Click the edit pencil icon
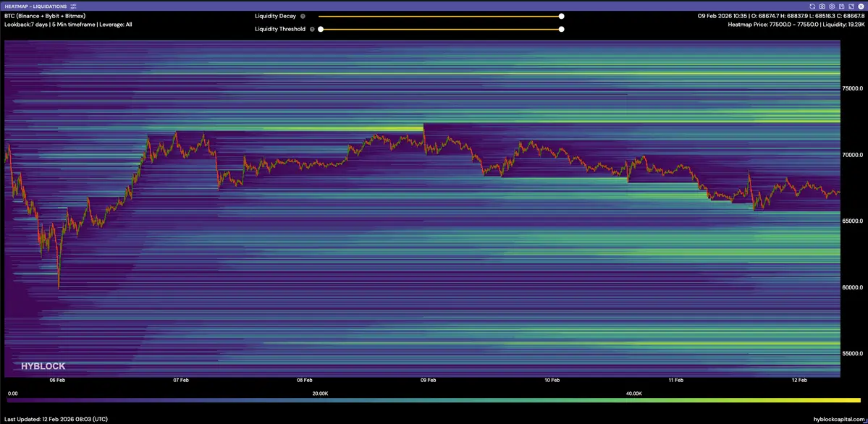The height and width of the screenshot is (424, 868). [851, 6]
